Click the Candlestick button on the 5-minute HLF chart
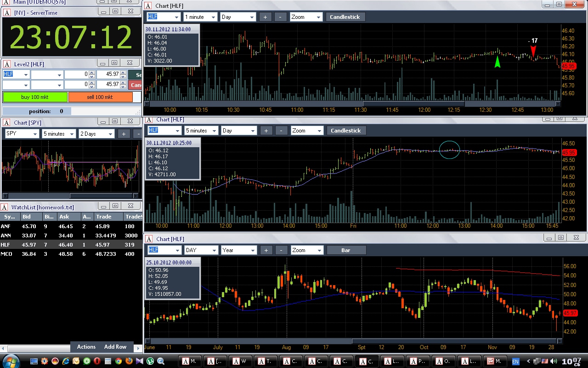 tap(346, 131)
